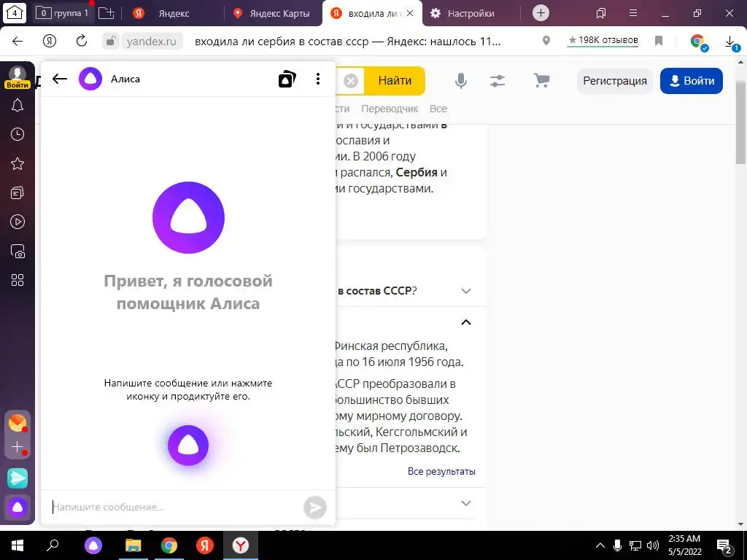
Task: Open the Chrome import extension icon
Action: (x=698, y=42)
